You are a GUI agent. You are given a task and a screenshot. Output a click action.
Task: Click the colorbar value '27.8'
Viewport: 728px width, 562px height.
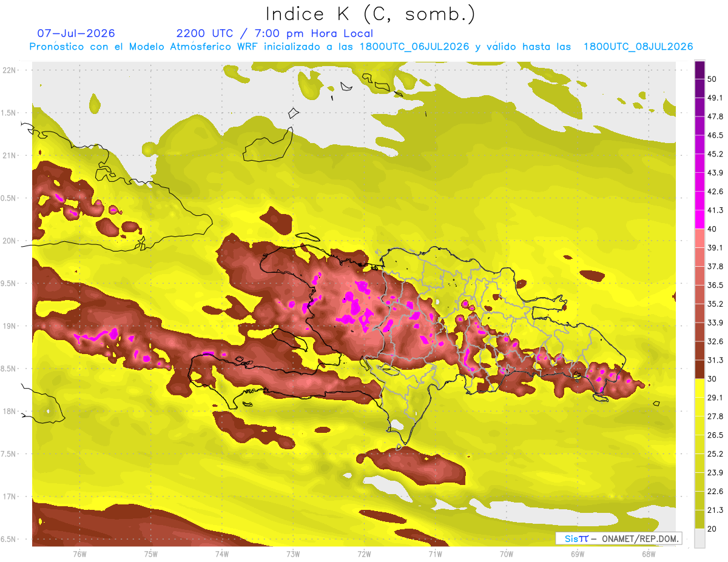[715, 416]
